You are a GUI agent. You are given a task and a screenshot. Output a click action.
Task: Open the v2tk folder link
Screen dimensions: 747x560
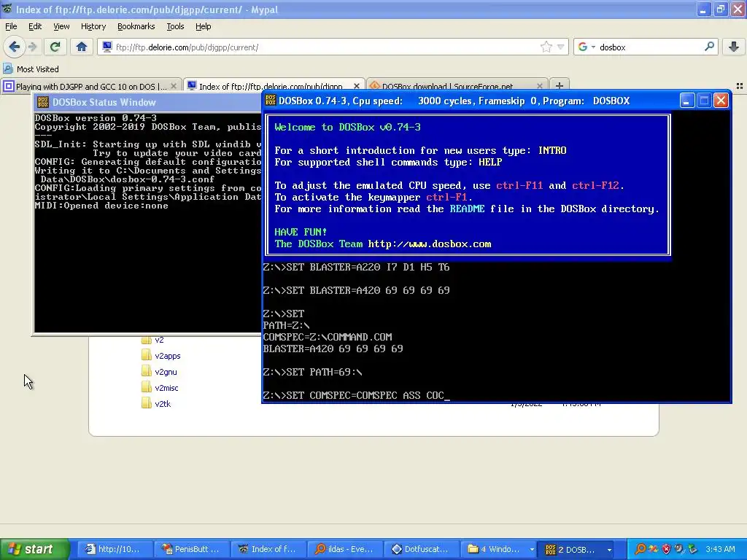[163, 404]
